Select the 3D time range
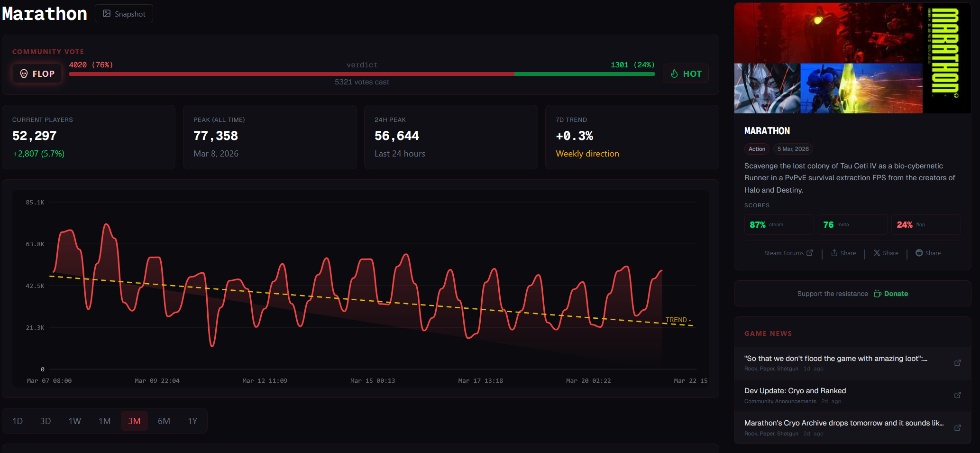This screenshot has height=453, width=980. (x=46, y=421)
